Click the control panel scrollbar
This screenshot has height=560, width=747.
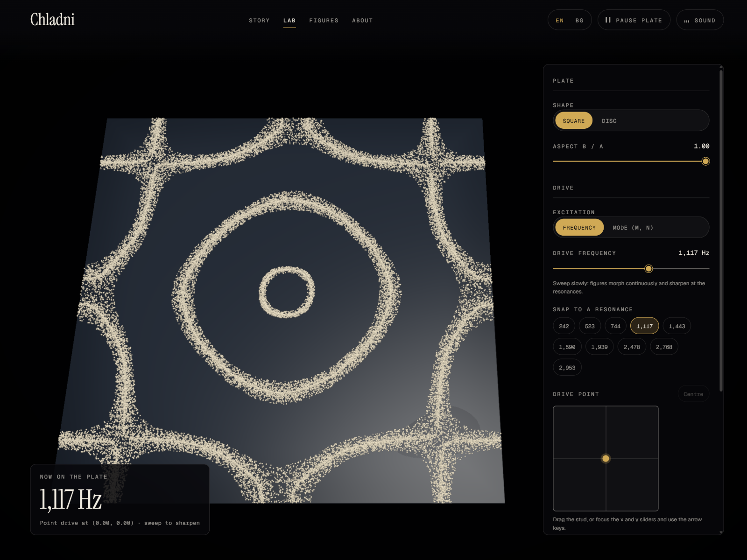coord(721,231)
